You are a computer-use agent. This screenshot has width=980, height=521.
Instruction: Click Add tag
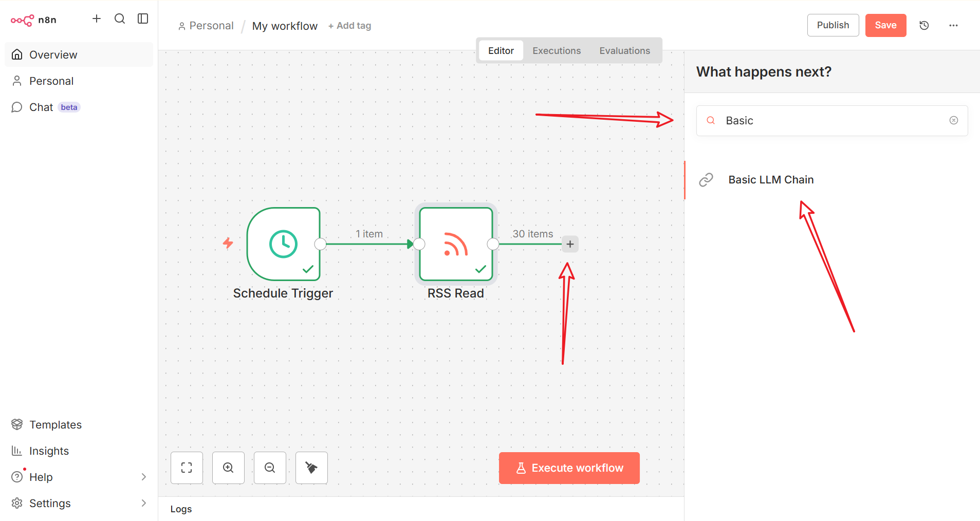[x=349, y=26]
